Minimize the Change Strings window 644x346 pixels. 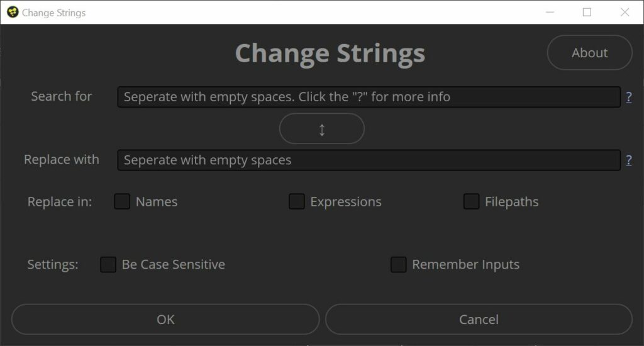click(550, 13)
